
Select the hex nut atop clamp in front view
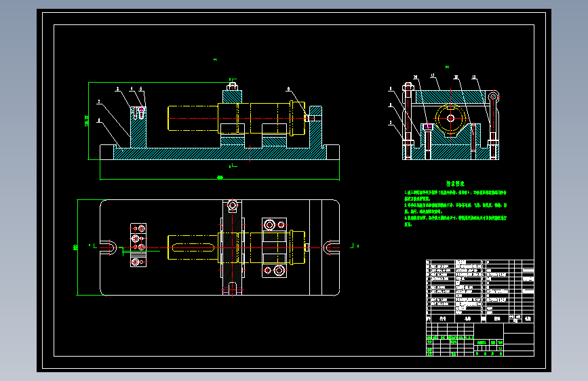tap(232, 87)
